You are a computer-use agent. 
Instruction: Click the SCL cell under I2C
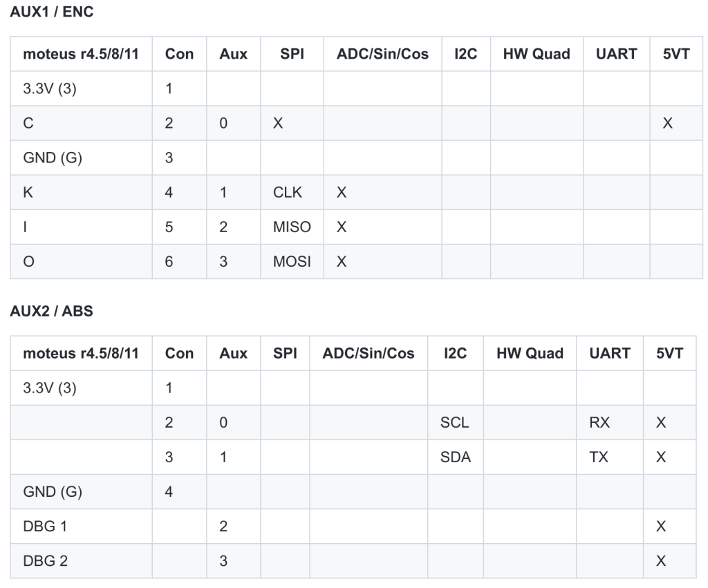[454, 422]
